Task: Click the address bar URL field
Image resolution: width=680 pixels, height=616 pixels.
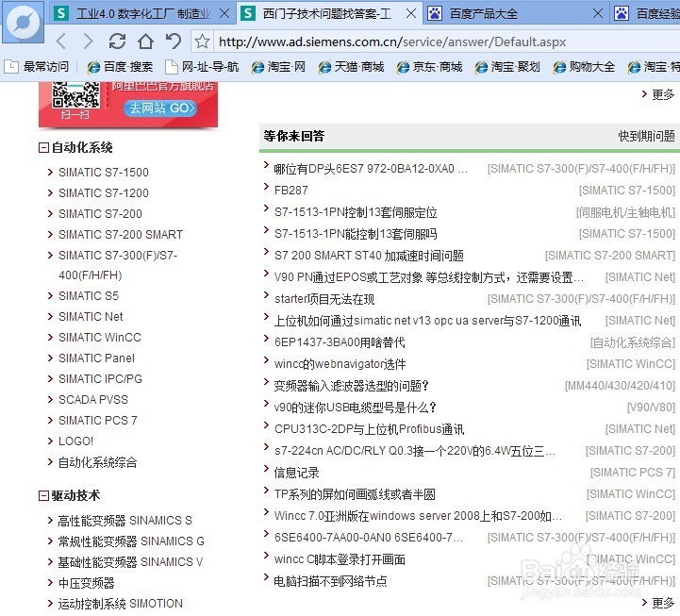Action: point(447,42)
